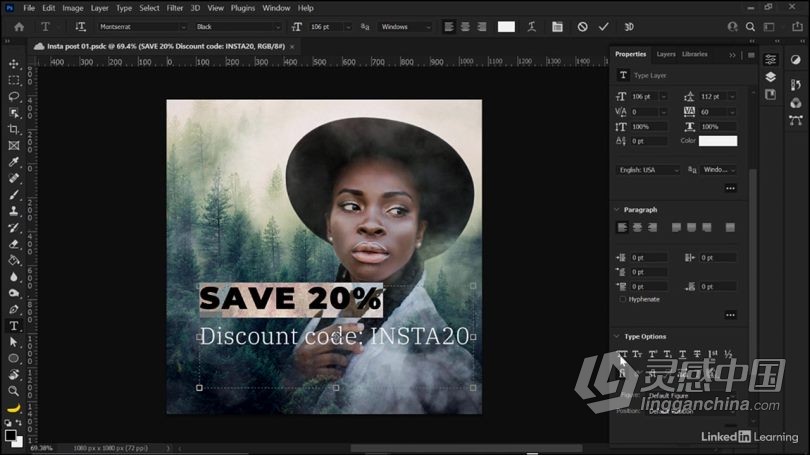
Task: Commit text edits with the checkmark
Action: point(603,27)
